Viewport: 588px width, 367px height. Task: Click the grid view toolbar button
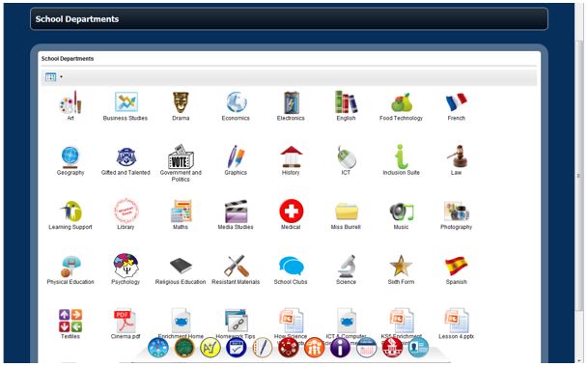point(50,77)
